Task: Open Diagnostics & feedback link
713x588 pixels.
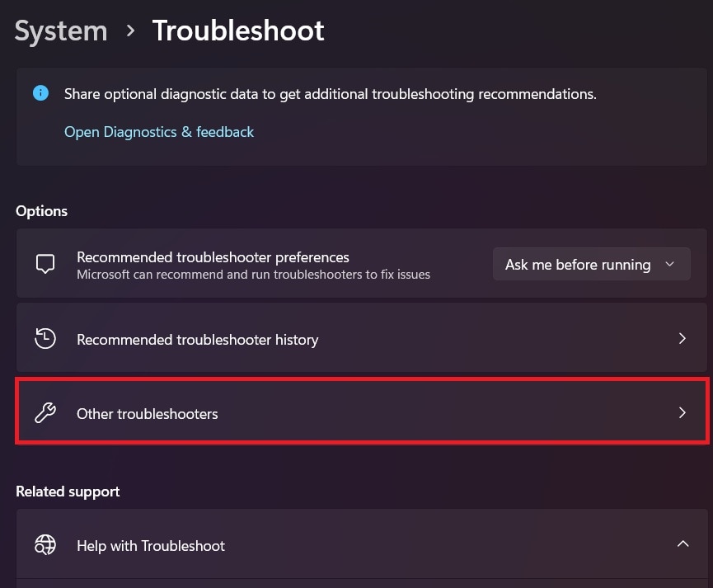Action: [x=159, y=132]
